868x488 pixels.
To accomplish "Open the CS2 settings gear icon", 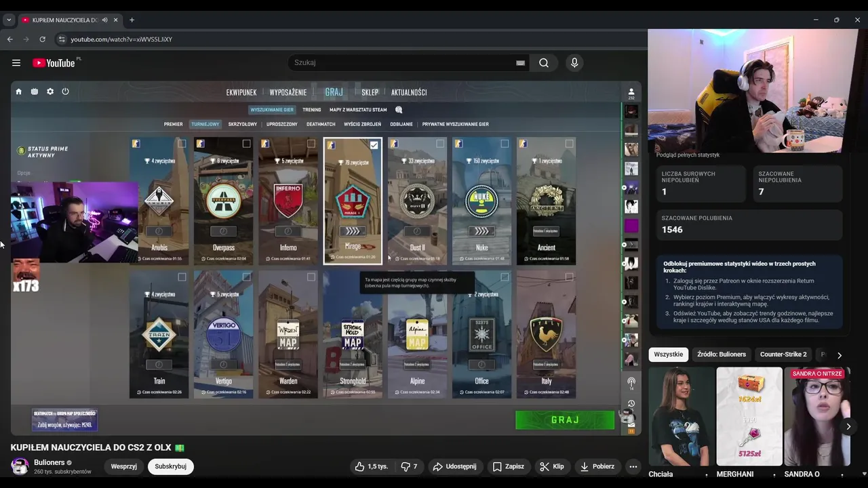I will coord(50,91).
